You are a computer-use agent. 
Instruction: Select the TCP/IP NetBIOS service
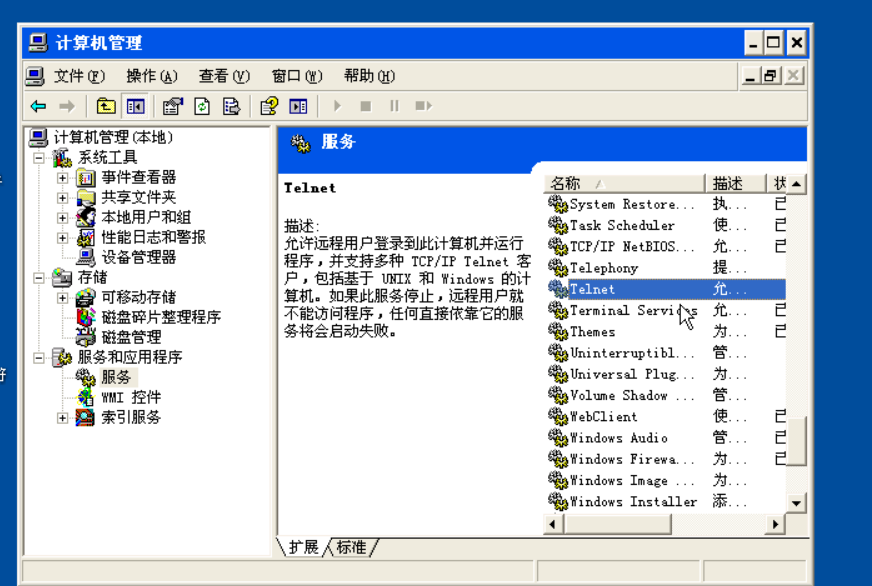632,246
